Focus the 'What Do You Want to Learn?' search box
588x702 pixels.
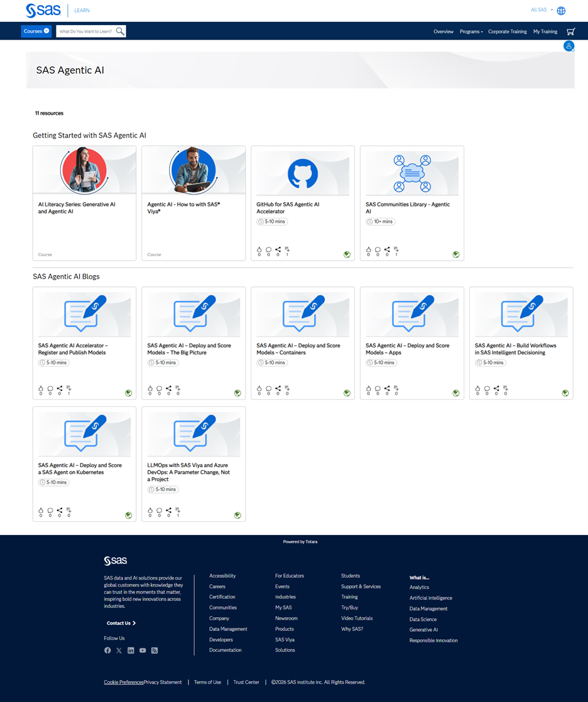(x=85, y=31)
